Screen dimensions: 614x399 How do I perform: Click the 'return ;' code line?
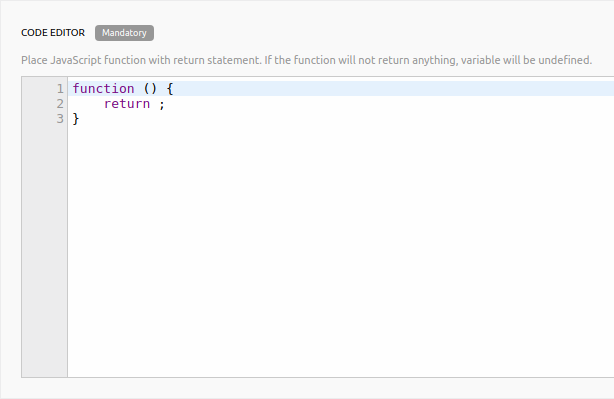pos(134,104)
